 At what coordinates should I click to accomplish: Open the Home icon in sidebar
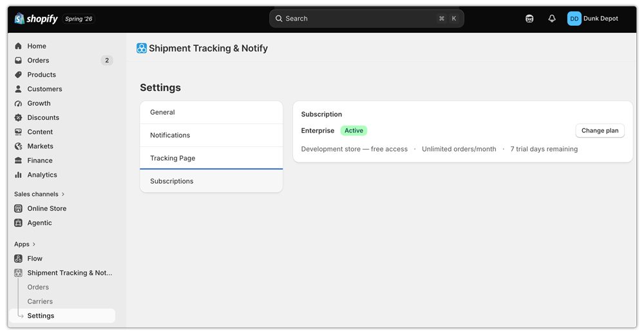[18, 46]
